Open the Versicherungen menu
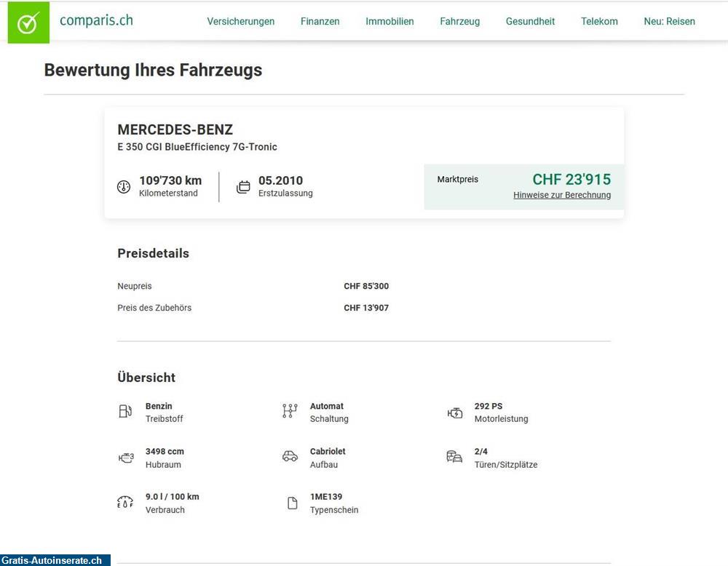 (x=240, y=21)
